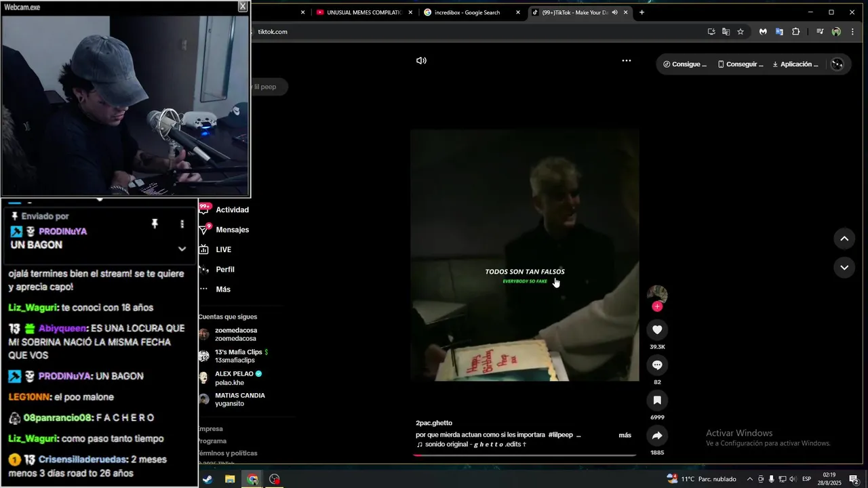Seek on the video progress bar

pyautogui.click(x=525, y=455)
